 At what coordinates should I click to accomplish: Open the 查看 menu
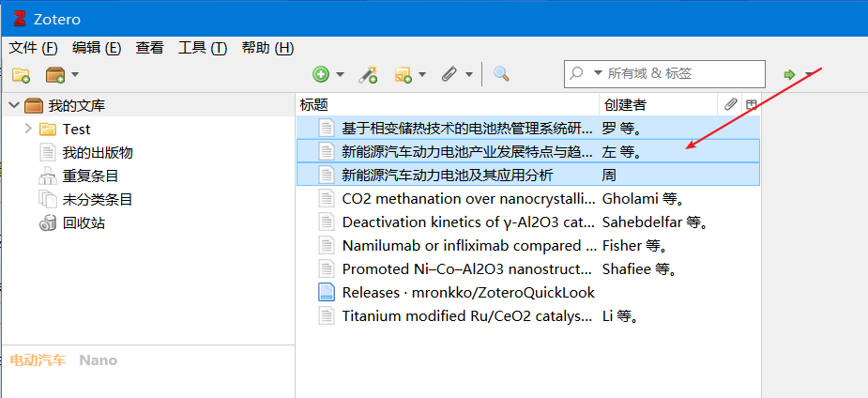click(x=149, y=48)
